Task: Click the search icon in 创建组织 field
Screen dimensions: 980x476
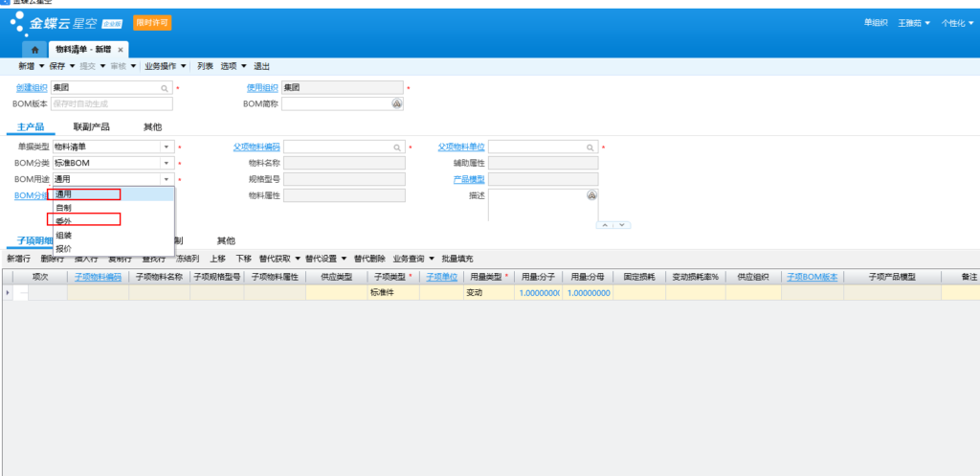Action: (x=165, y=88)
